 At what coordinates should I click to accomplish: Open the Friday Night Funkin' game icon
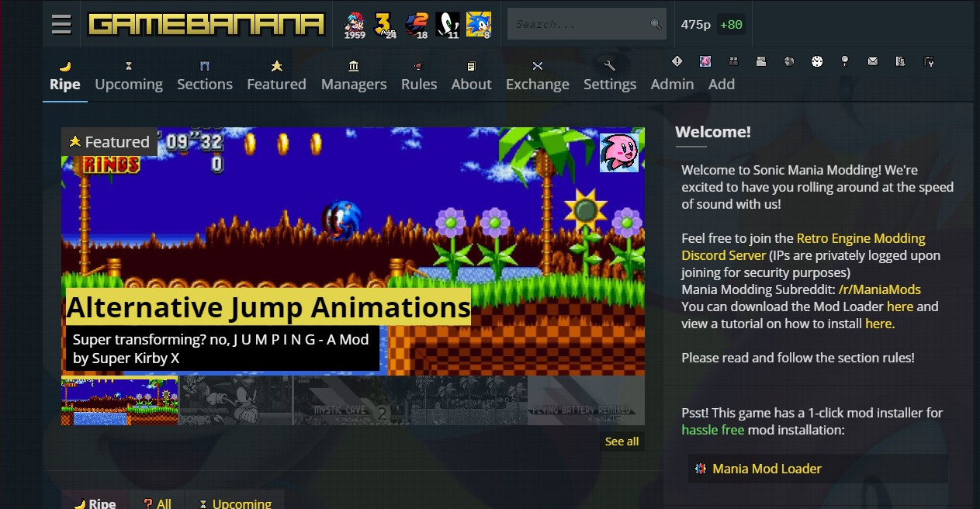354,23
